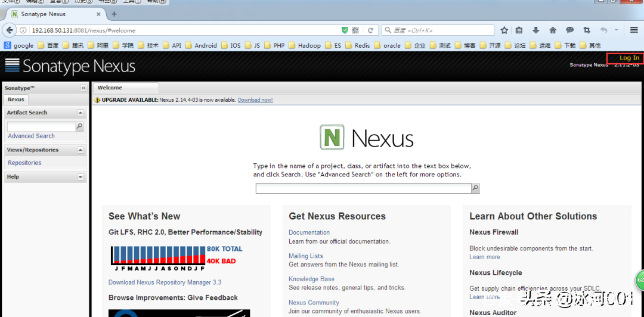644x317 pixels.
Task: Open the downloads arrow icon
Action: click(x=535, y=30)
